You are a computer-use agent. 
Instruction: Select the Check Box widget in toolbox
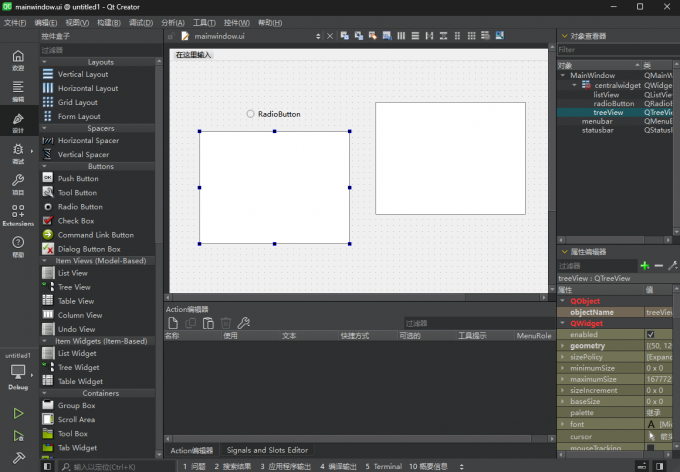tap(75, 221)
